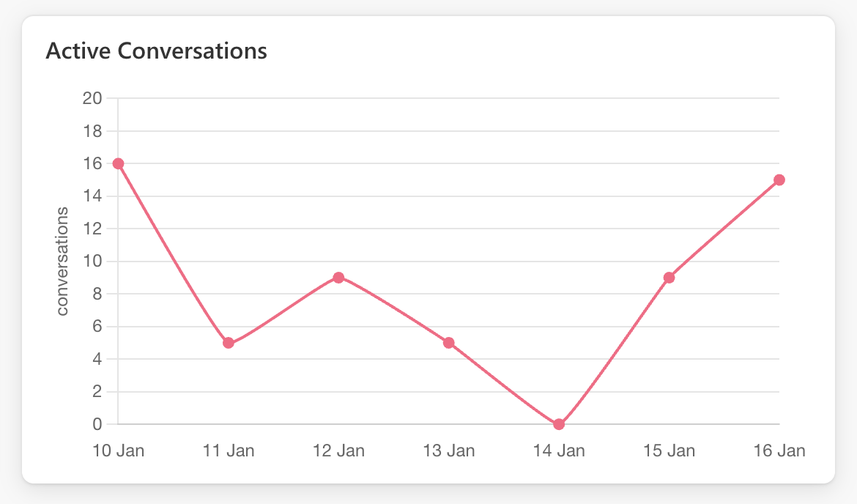The image size is (857, 504).
Task: Click the '0' y-axis tick label
Action: [x=97, y=424]
